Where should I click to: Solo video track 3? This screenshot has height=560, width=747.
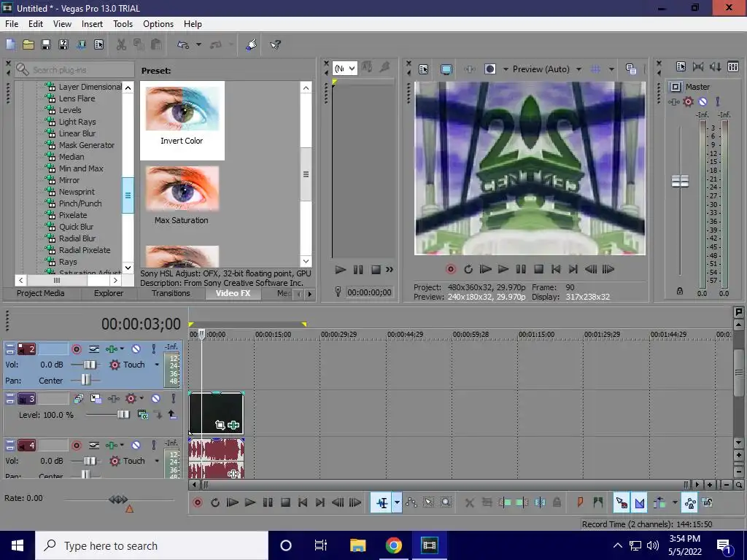[x=174, y=398]
